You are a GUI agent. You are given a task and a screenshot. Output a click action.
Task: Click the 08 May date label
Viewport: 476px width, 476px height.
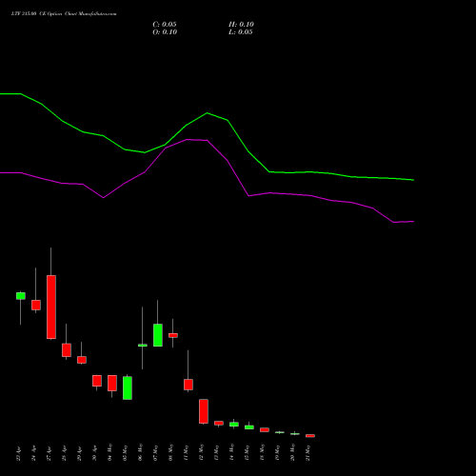(171, 452)
